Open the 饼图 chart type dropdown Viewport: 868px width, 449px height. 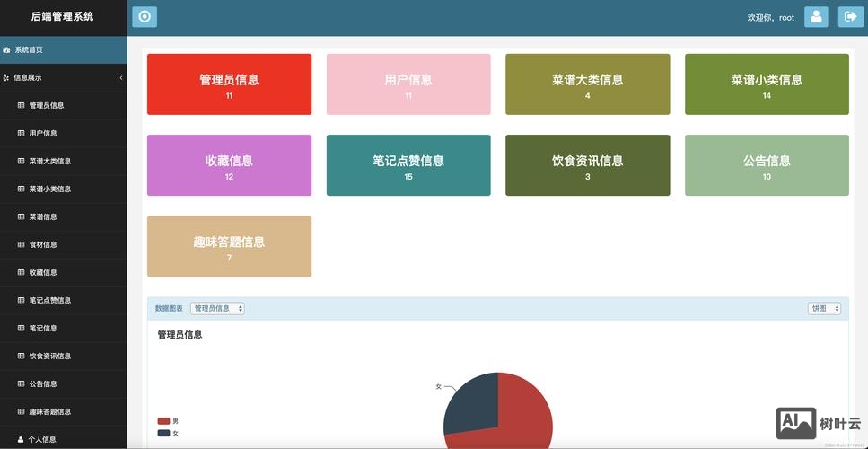pos(824,308)
